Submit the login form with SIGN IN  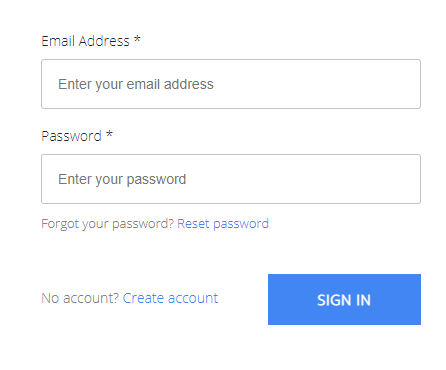click(344, 299)
